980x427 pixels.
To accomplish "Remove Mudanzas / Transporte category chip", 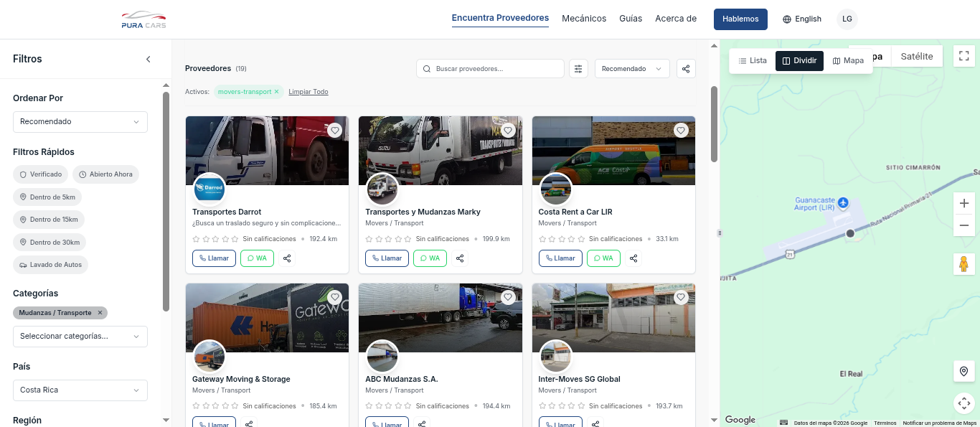I will [x=100, y=313].
